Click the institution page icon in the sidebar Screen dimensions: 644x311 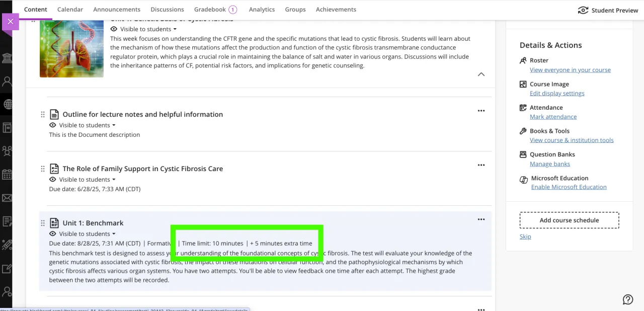[7, 58]
